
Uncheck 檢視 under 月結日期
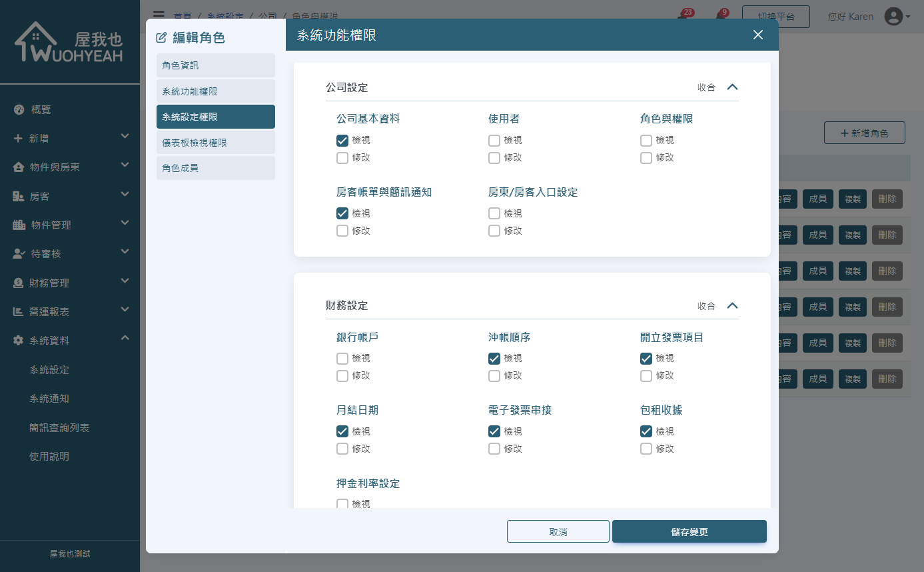342,431
